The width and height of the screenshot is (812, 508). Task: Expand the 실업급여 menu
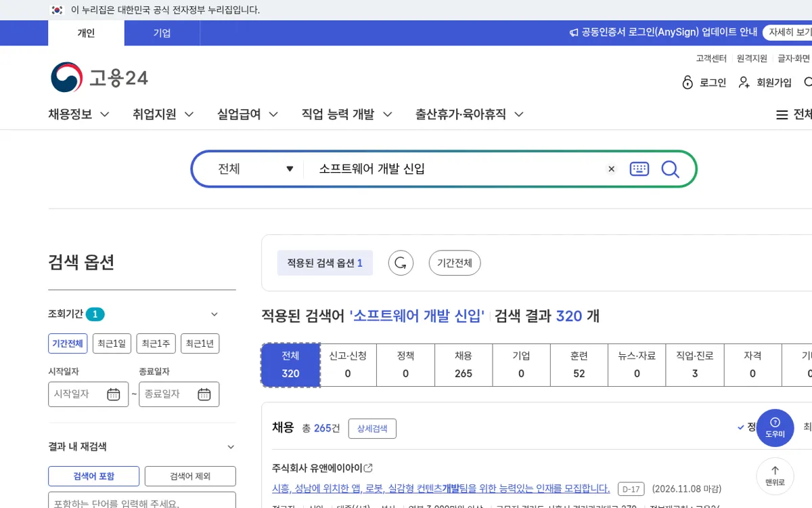(248, 114)
